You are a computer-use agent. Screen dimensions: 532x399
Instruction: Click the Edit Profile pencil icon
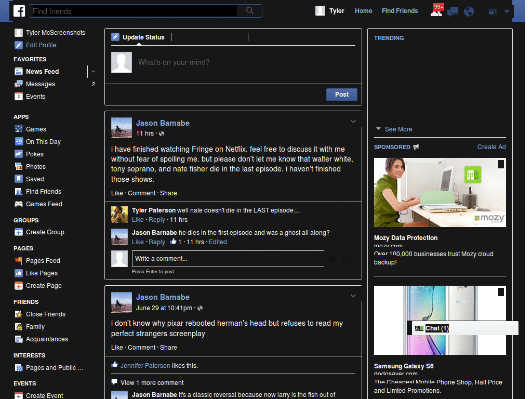[x=19, y=45]
